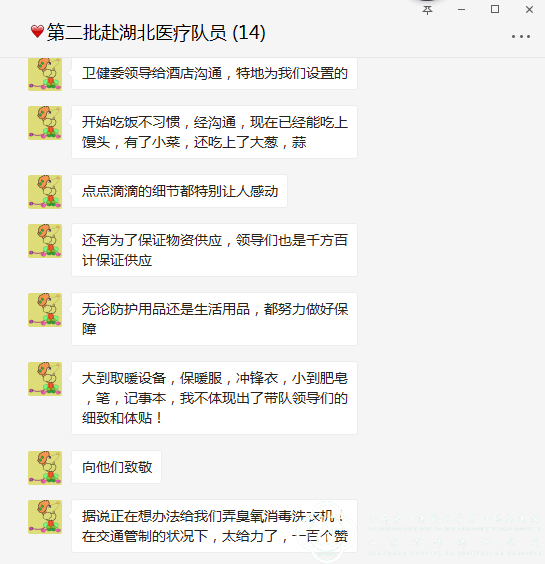
Task: Select the 千方百计保证供应 message bubble
Action: click(x=214, y=250)
